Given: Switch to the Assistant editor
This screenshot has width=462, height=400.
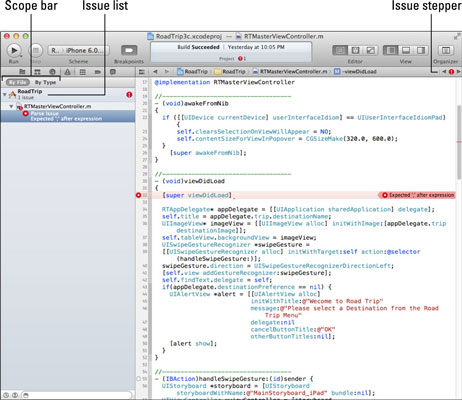Looking at the screenshot, I should click(355, 50).
